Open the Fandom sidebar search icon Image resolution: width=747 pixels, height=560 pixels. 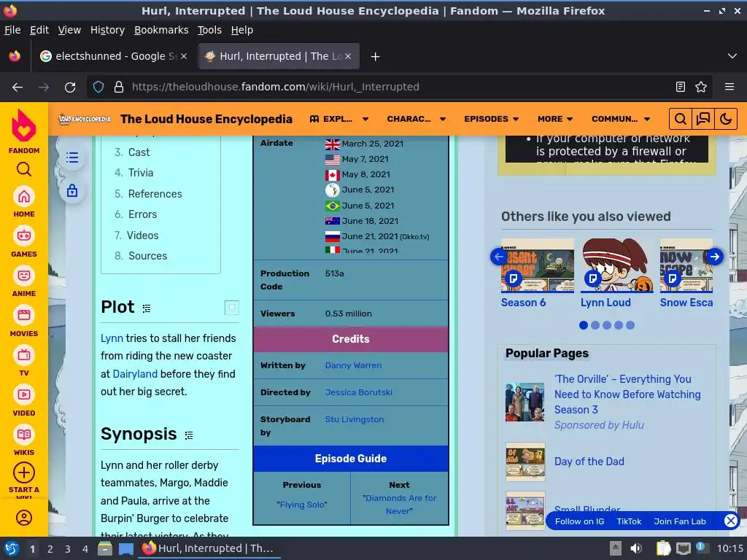[24, 169]
